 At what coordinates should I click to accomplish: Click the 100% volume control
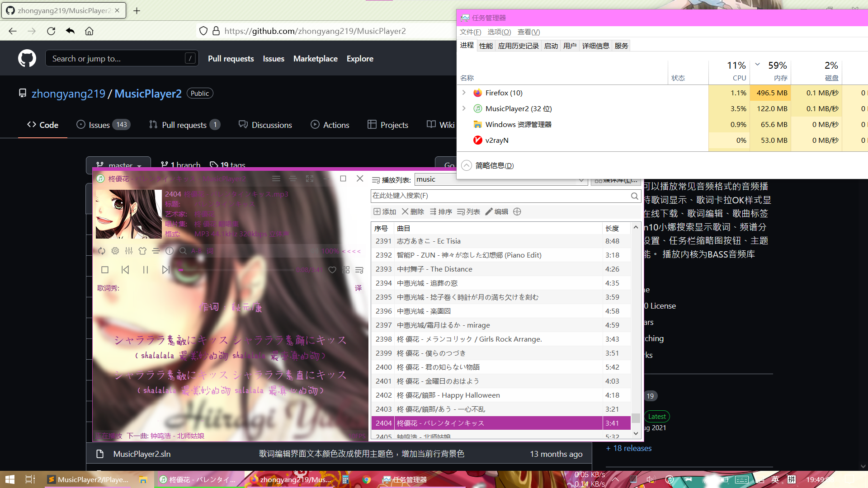(x=330, y=251)
